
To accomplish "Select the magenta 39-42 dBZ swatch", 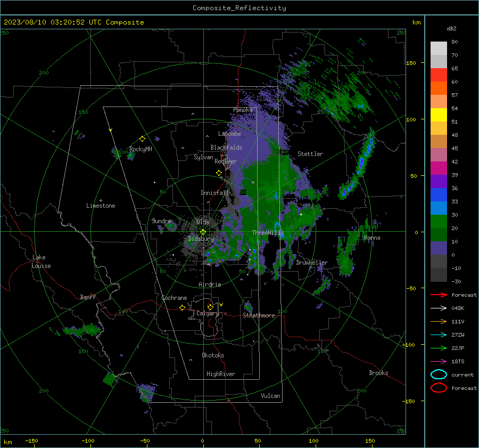I will [439, 168].
